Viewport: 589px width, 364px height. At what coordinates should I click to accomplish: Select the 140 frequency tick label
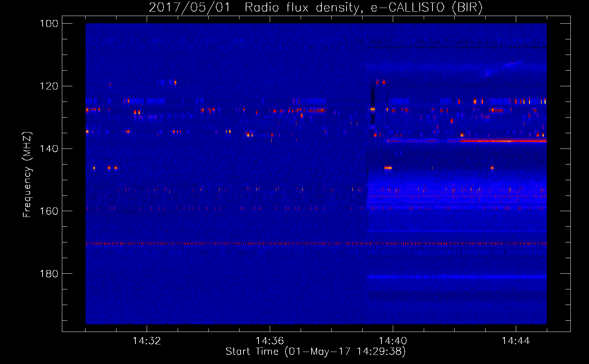(x=49, y=149)
